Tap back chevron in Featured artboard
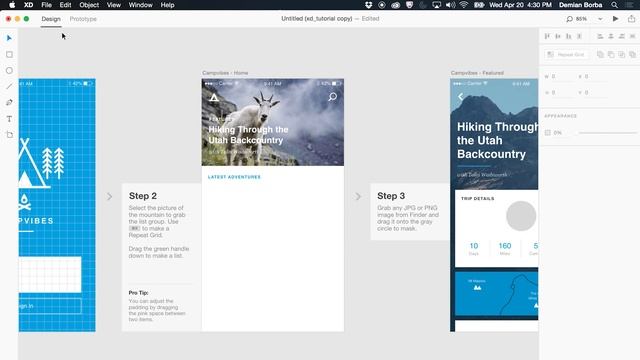The image size is (640, 360). pos(460,97)
